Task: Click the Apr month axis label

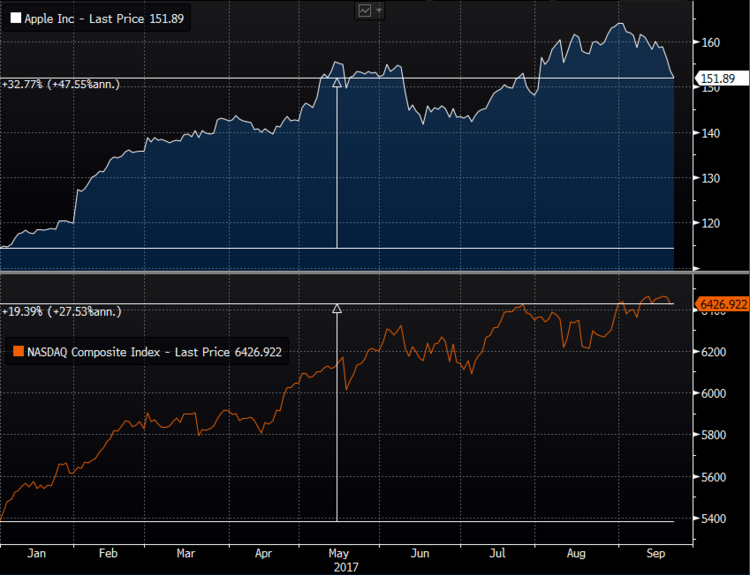Action: click(x=263, y=553)
